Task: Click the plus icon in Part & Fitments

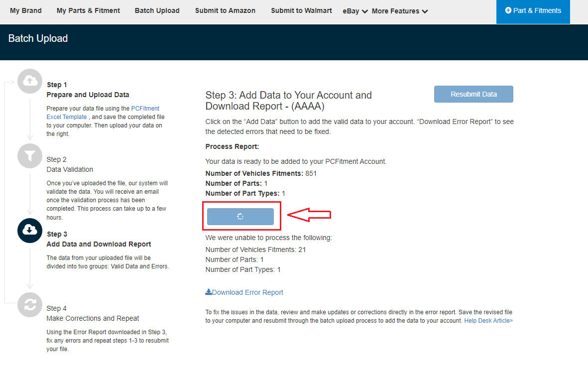Action: point(508,10)
